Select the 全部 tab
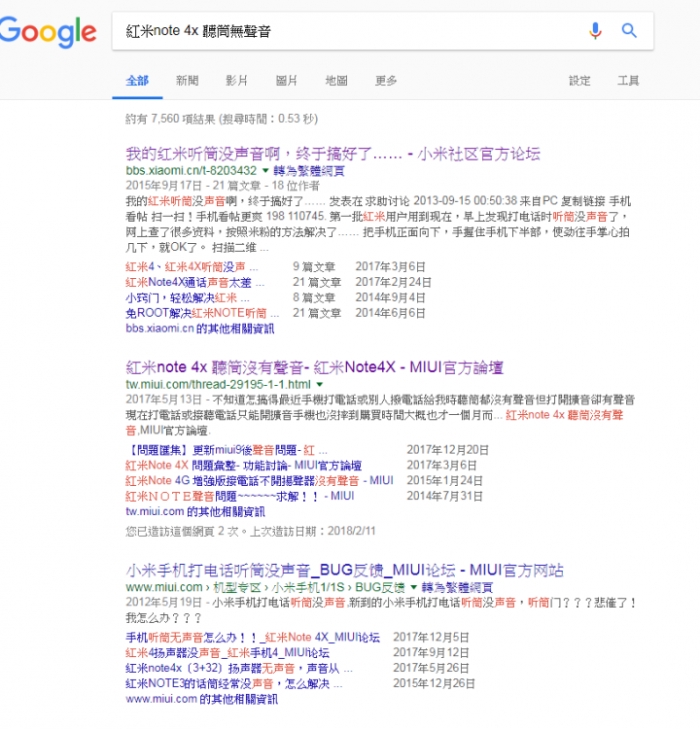Image resolution: width=700 pixels, height=729 pixels. [x=137, y=81]
